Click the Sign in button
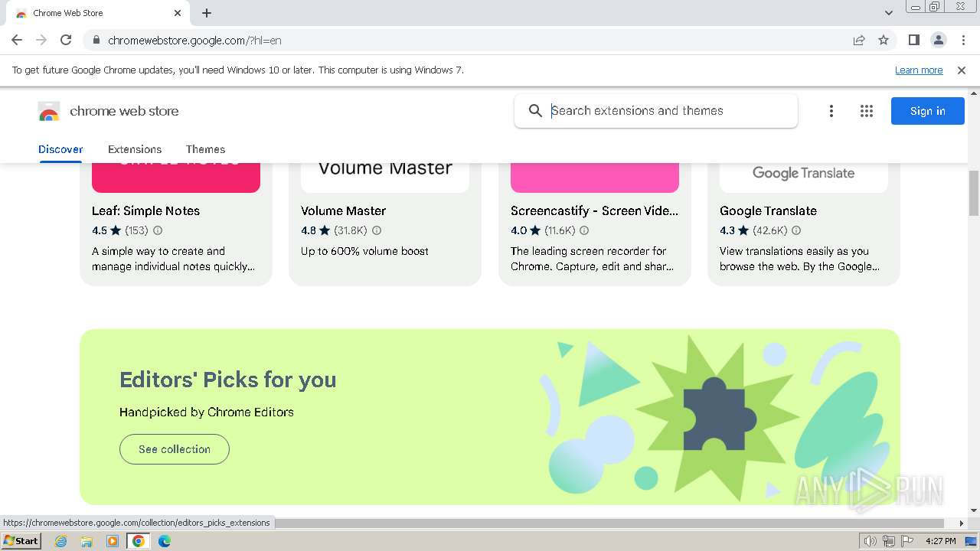The image size is (980, 551). (927, 111)
